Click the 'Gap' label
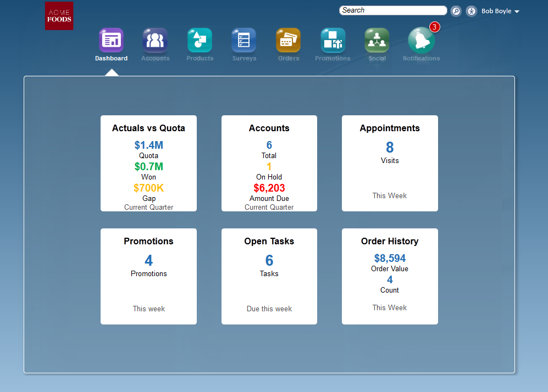The width and height of the screenshot is (548, 392). pos(149,199)
